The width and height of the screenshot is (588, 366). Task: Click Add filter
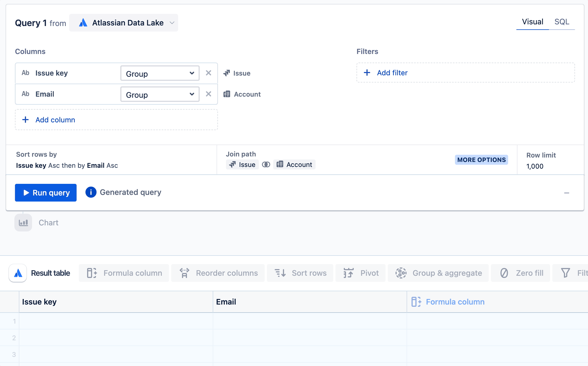coord(392,73)
